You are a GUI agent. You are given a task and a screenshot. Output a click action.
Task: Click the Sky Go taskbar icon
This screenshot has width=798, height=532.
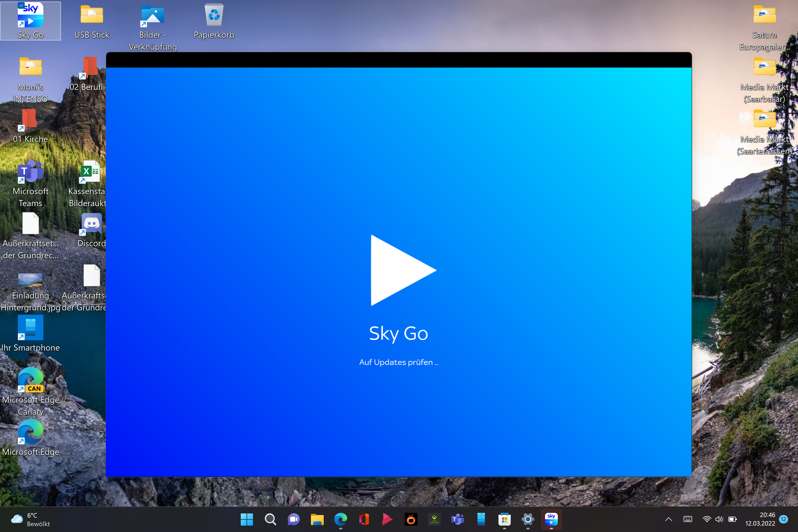(551, 519)
